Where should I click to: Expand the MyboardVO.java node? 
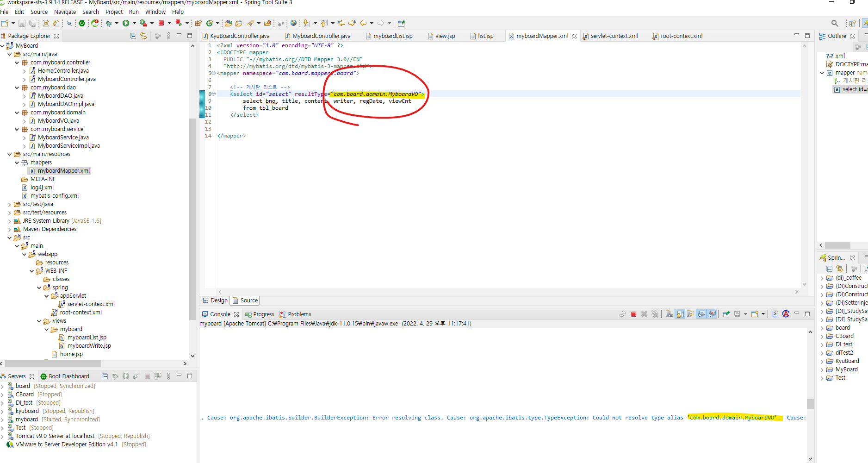[x=25, y=121]
